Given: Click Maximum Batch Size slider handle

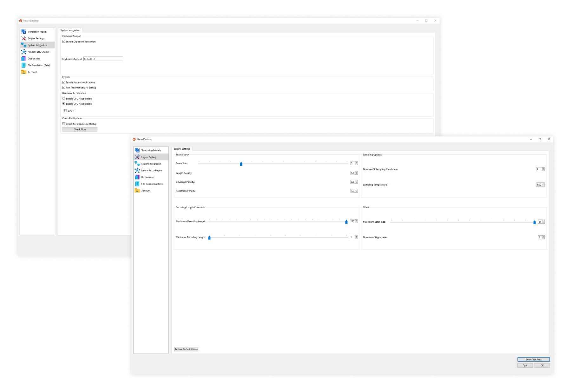Looking at the screenshot, I should point(535,222).
